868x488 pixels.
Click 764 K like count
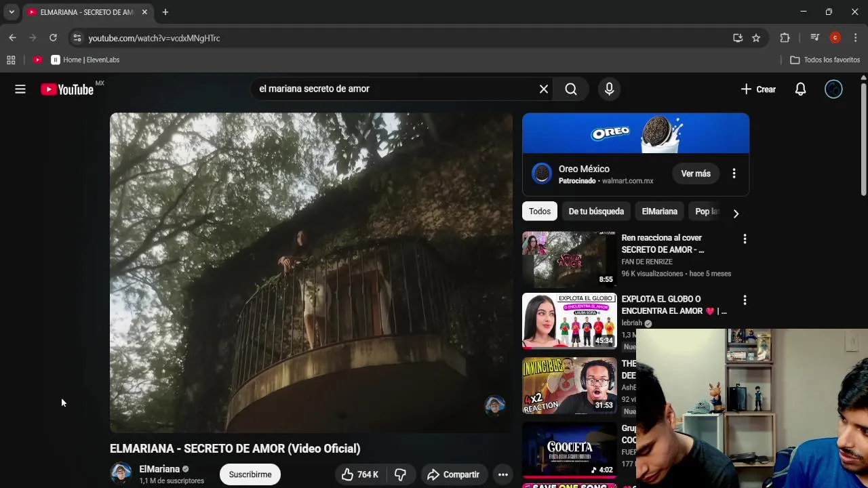(x=368, y=474)
